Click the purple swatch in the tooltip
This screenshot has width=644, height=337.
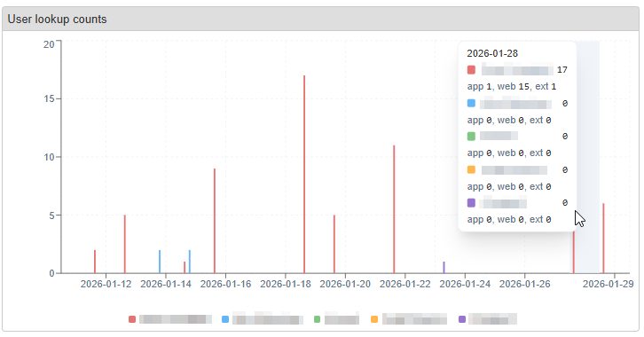471,203
